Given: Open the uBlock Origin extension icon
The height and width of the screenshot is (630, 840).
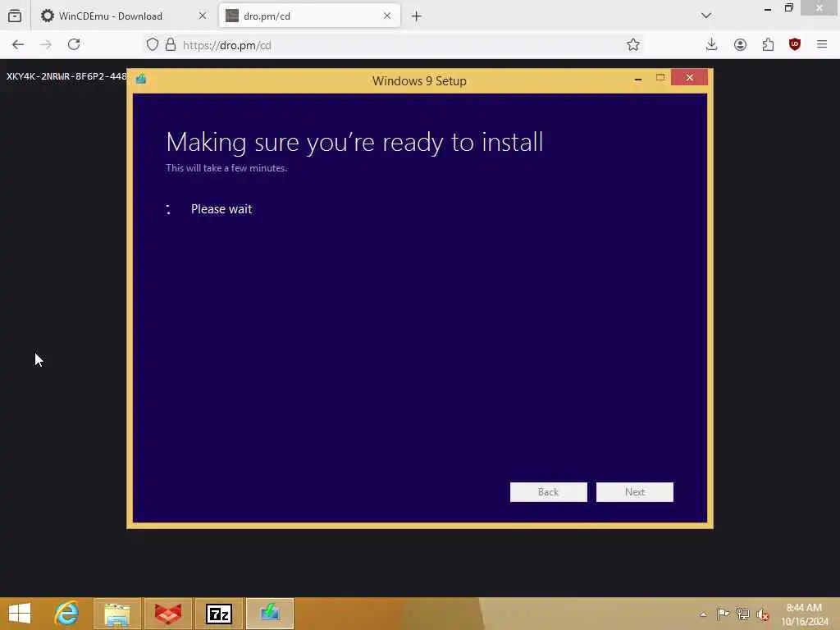Looking at the screenshot, I should 795,44.
